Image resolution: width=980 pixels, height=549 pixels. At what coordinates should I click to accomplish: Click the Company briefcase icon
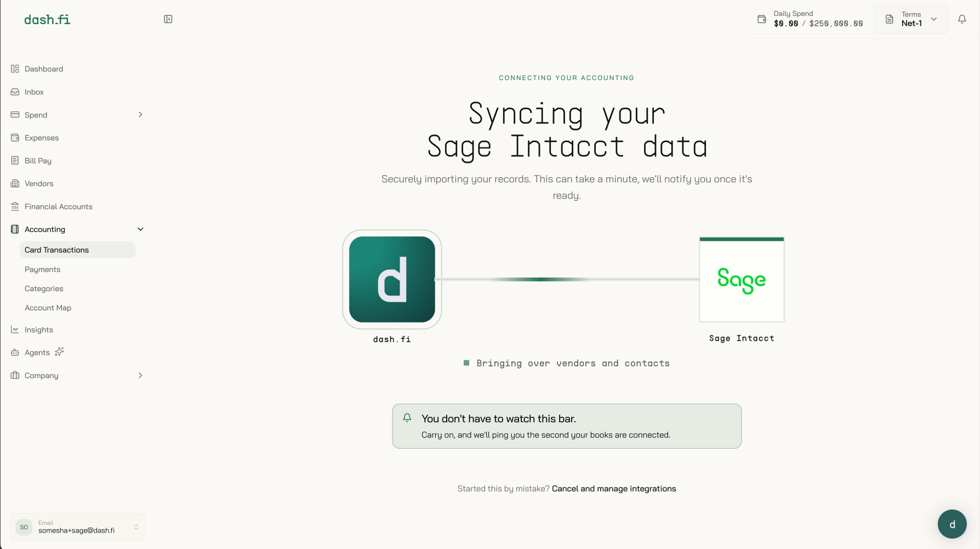point(15,376)
